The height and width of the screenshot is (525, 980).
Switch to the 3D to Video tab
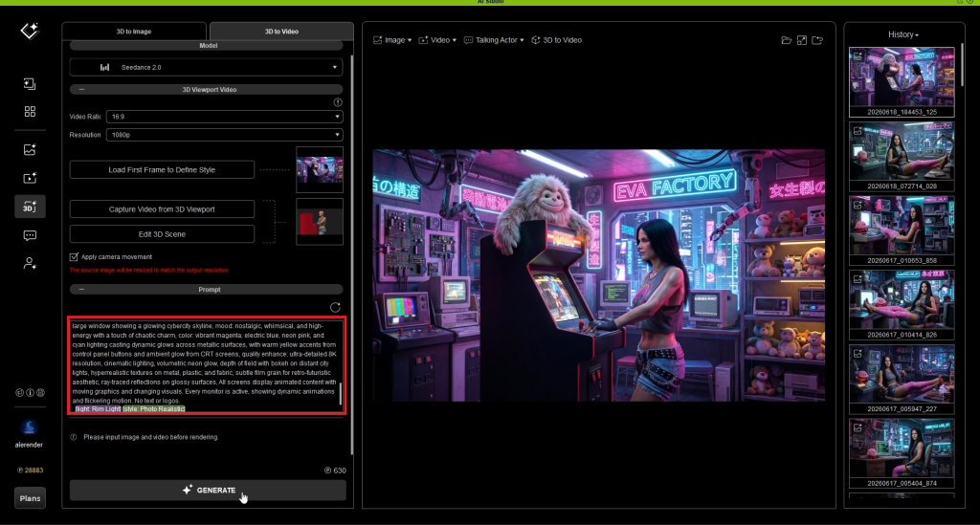click(x=281, y=32)
